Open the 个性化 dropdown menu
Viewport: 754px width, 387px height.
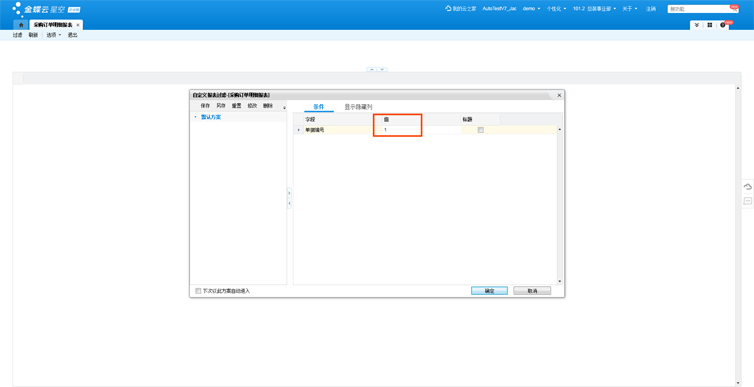point(556,9)
